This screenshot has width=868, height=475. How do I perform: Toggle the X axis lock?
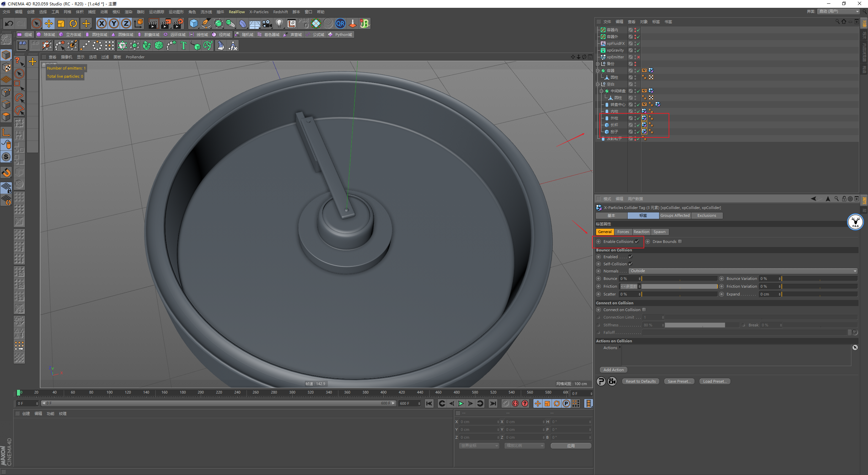coord(101,23)
